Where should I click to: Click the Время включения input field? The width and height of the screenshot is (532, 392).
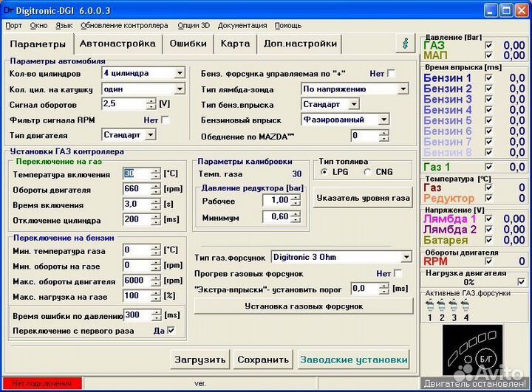pyautogui.click(x=137, y=204)
